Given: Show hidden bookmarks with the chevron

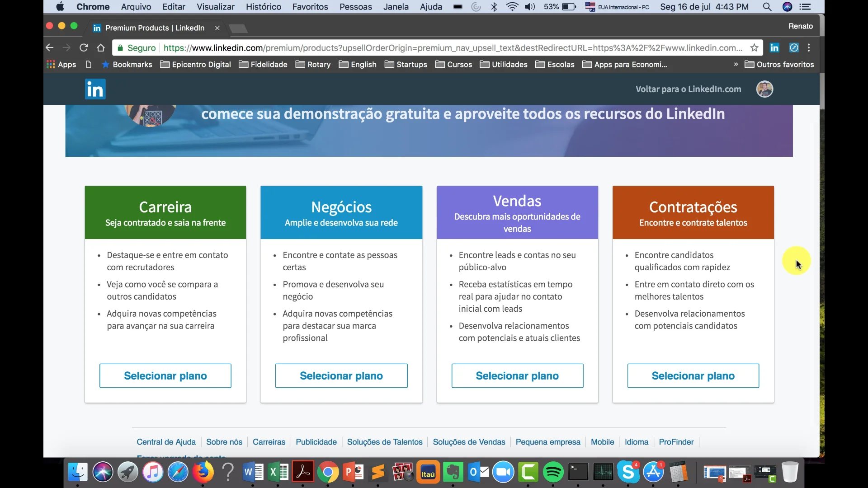Looking at the screenshot, I should coord(736,65).
